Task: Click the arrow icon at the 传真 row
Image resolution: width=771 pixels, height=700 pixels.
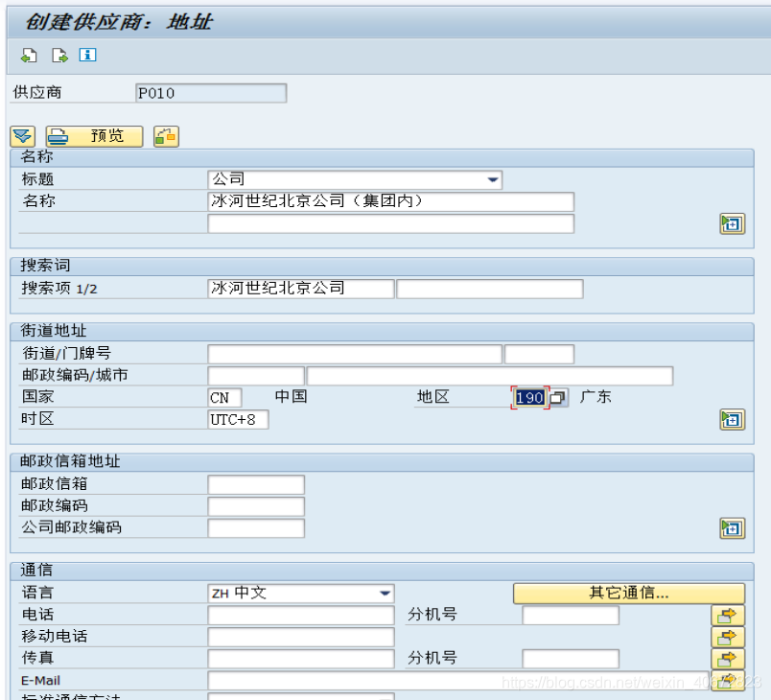Action: point(728,659)
